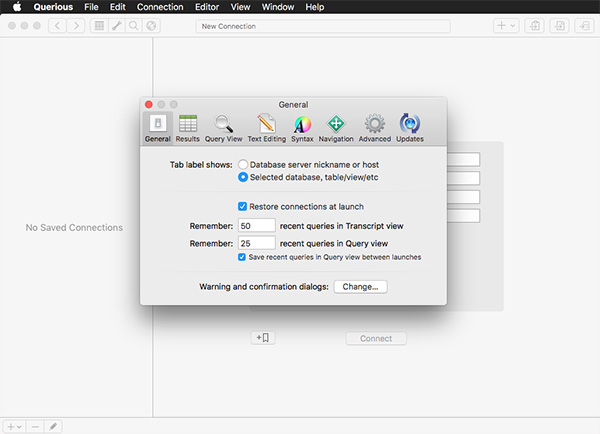Open Advanced preferences gear icon
Screen dimensions: 600x434
pos(375,128)
